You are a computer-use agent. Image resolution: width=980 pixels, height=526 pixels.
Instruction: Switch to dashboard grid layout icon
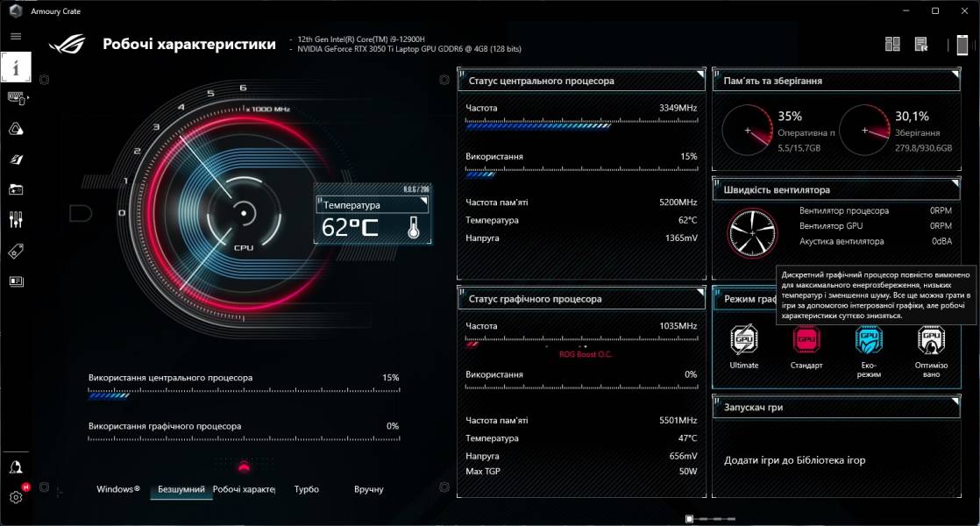(892, 45)
